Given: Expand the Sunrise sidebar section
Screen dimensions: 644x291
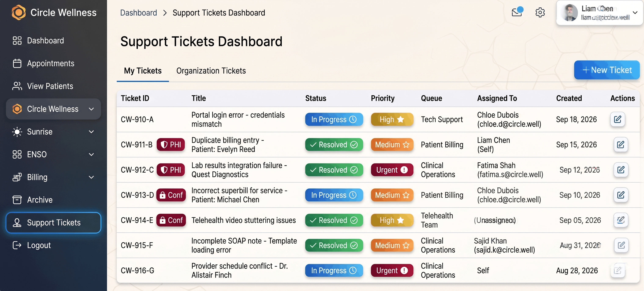Looking at the screenshot, I should tap(91, 132).
